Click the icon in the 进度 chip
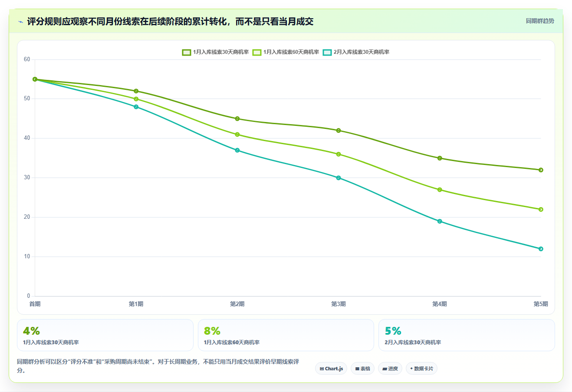572x392 pixels. pyautogui.click(x=385, y=369)
